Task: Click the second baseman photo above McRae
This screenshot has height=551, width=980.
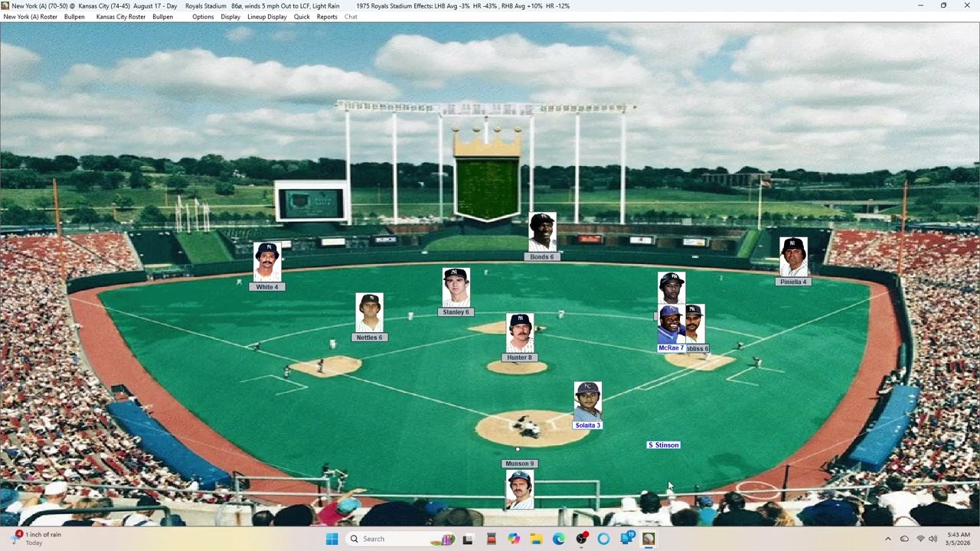Action: click(671, 288)
